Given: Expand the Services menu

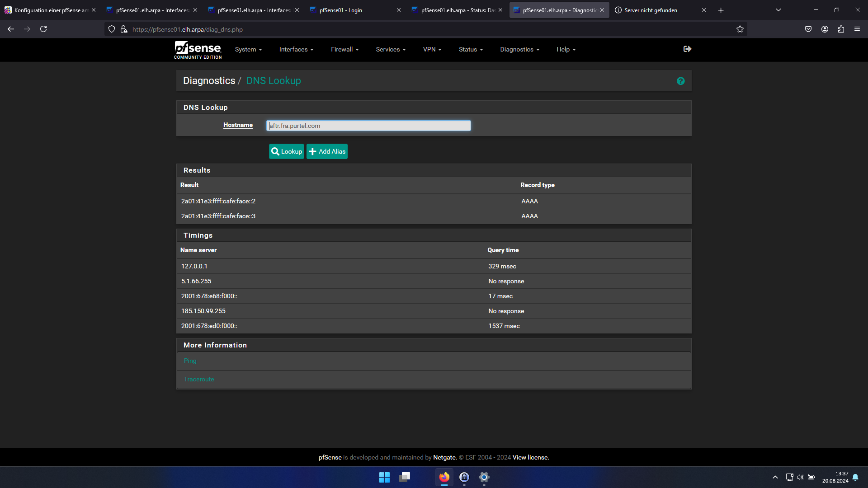Looking at the screenshot, I should point(391,49).
